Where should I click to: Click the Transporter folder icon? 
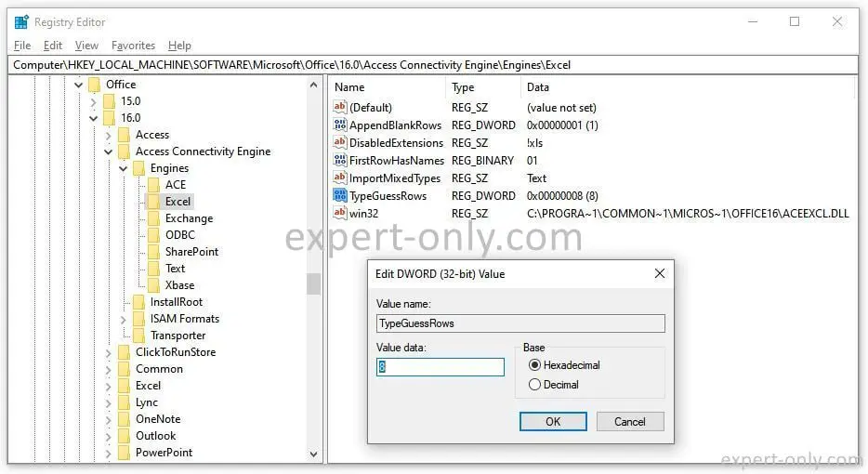pyautogui.click(x=139, y=335)
